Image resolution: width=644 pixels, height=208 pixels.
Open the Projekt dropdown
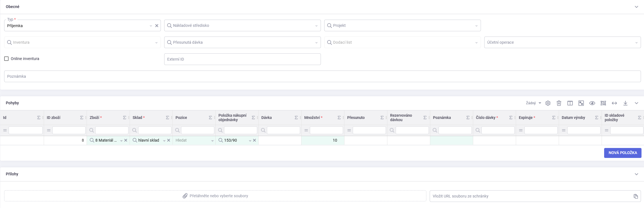coord(476,26)
